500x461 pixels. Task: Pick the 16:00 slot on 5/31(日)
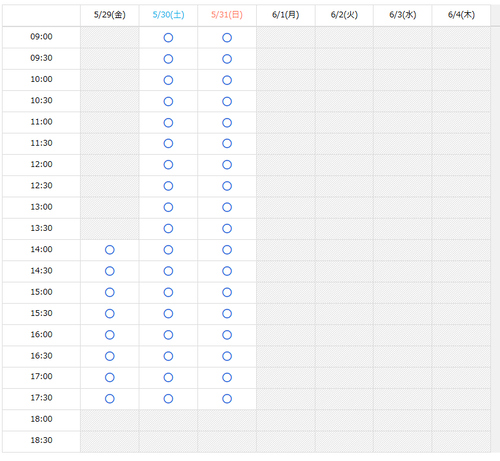click(227, 335)
